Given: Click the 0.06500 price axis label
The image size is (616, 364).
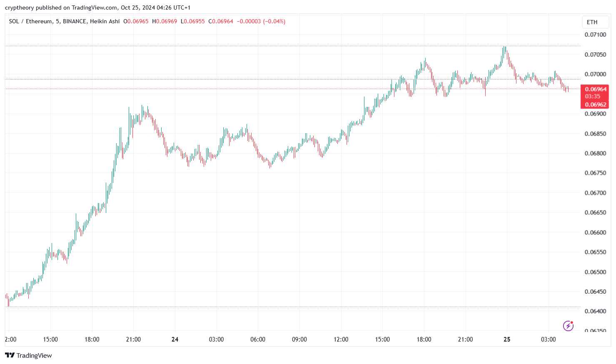Looking at the screenshot, I should click(595, 272).
